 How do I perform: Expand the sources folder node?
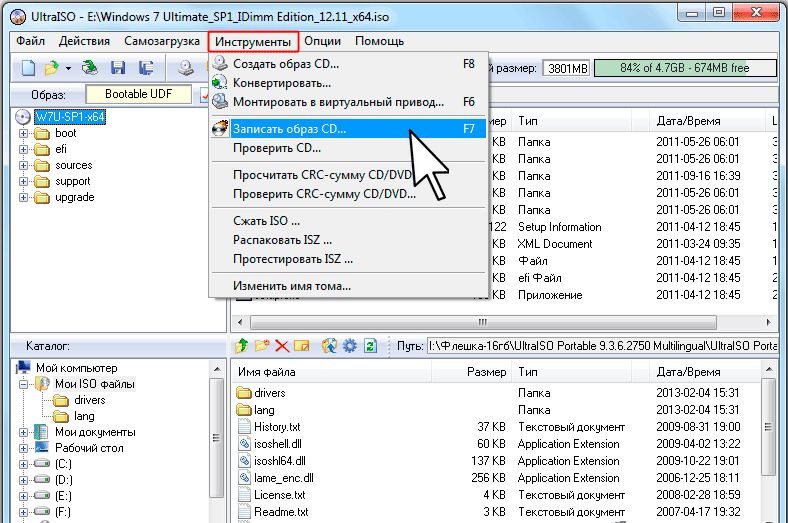(x=23, y=165)
